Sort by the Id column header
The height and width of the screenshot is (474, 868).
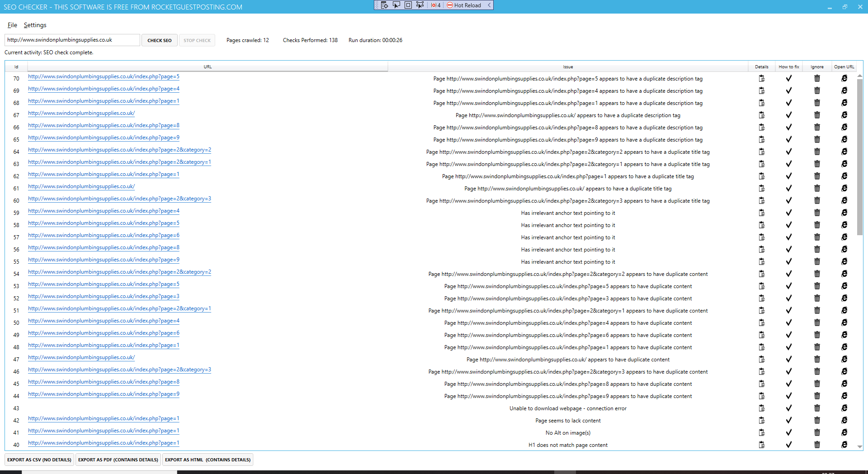pos(16,66)
